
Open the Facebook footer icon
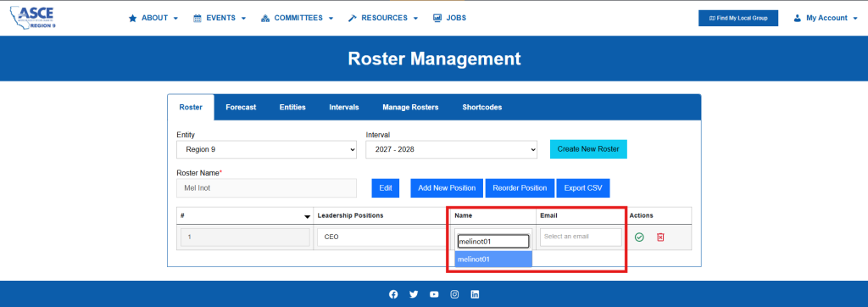click(393, 294)
